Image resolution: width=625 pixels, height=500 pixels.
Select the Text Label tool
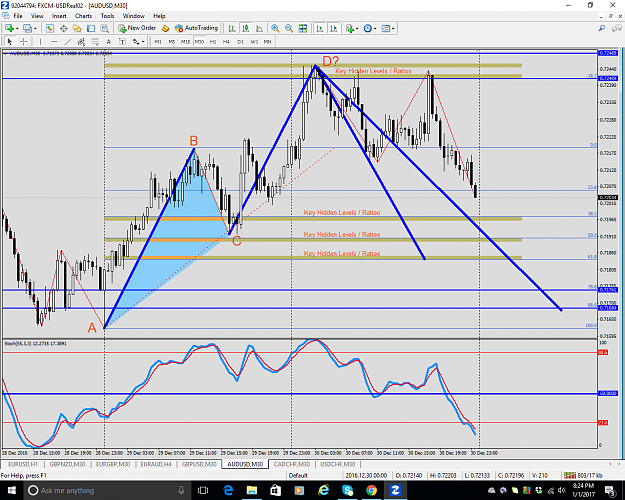122,41
